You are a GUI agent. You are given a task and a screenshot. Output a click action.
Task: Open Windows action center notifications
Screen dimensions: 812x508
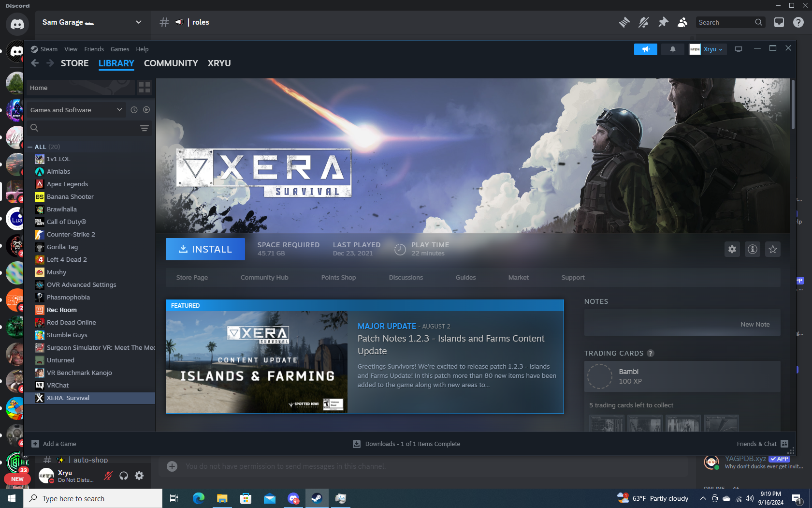797,498
